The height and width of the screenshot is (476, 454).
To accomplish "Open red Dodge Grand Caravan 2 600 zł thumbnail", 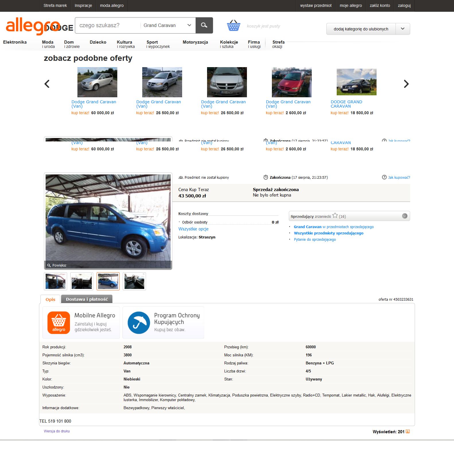I will [x=292, y=82].
